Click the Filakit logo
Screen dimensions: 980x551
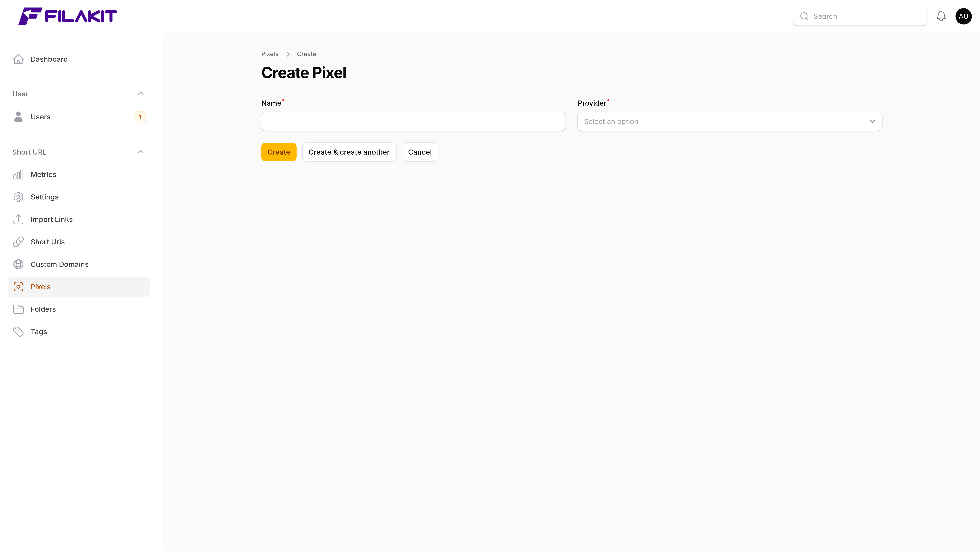(68, 16)
